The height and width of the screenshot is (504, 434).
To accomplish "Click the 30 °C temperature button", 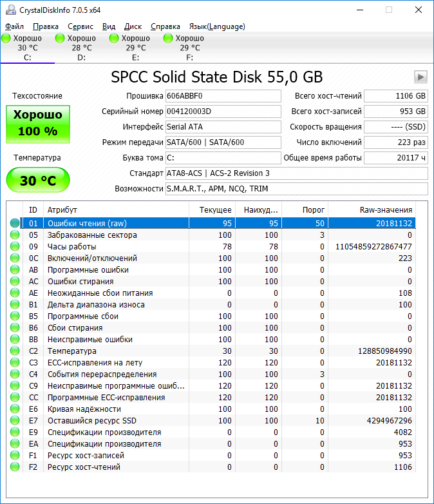I will [38, 180].
